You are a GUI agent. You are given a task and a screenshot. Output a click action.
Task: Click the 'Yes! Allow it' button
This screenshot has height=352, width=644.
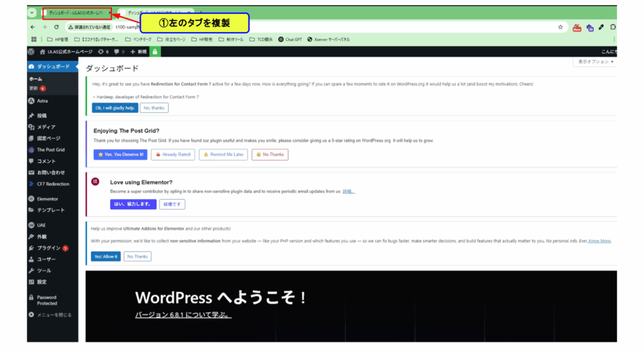(x=106, y=256)
